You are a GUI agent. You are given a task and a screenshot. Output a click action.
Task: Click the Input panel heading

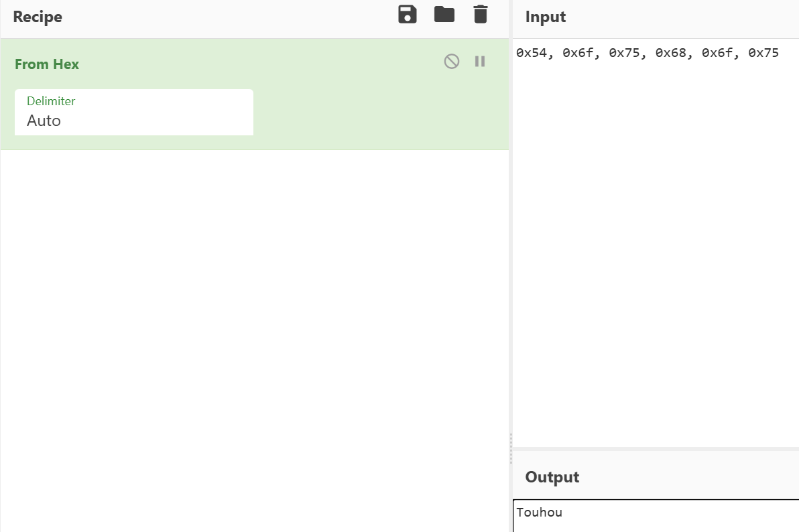pyautogui.click(x=546, y=17)
